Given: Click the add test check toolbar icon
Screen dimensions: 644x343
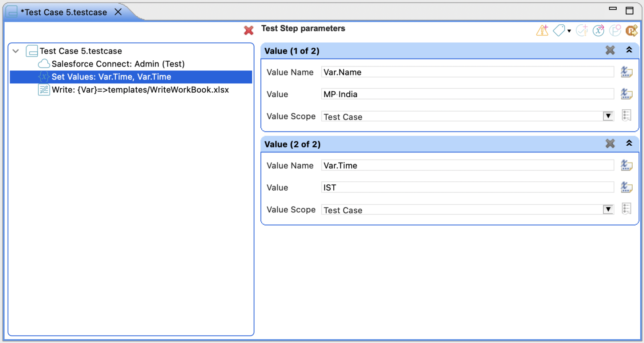Looking at the screenshot, I should click(x=582, y=30).
